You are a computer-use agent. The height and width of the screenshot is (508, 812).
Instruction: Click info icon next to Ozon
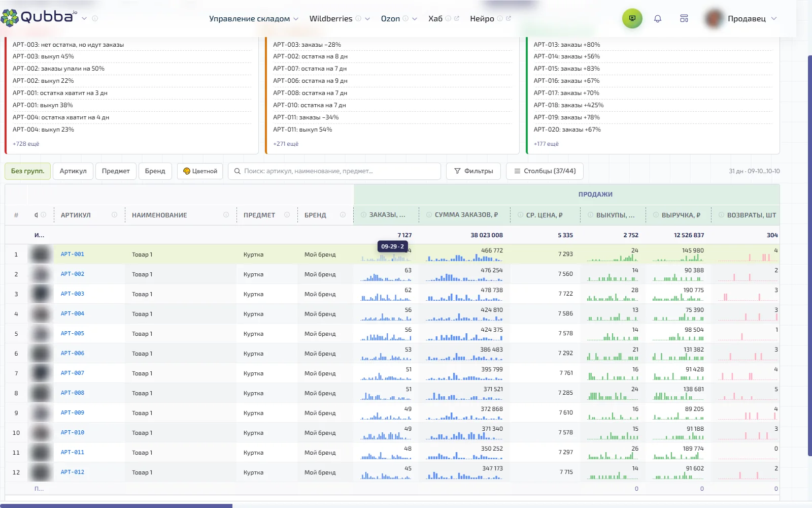[x=405, y=18]
